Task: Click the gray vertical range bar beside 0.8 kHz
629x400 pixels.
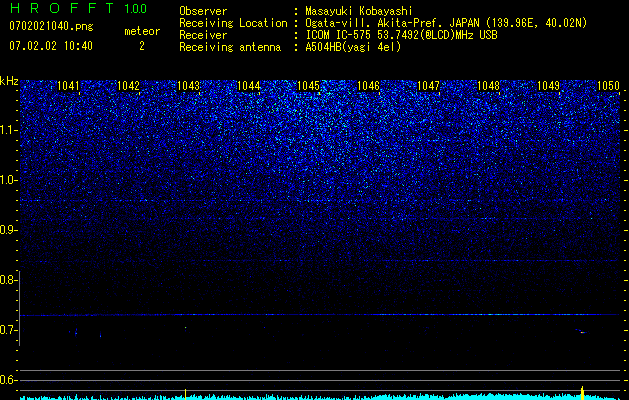Action: [20, 308]
